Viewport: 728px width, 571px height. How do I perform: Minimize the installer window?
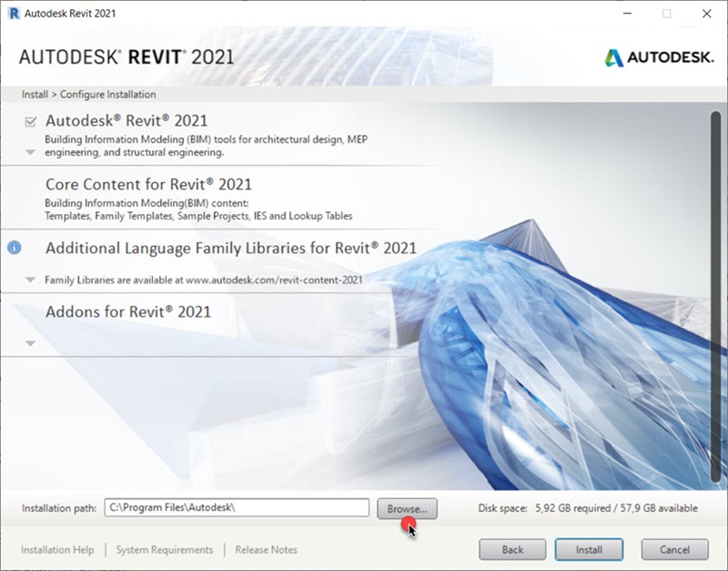pyautogui.click(x=627, y=14)
